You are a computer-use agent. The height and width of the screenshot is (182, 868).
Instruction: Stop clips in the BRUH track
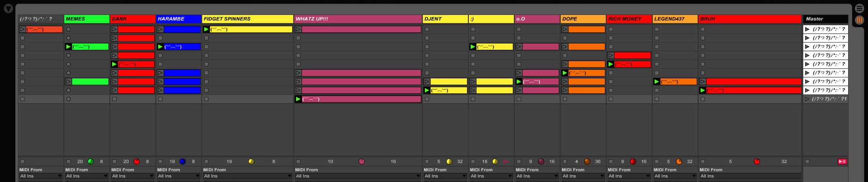click(x=703, y=162)
